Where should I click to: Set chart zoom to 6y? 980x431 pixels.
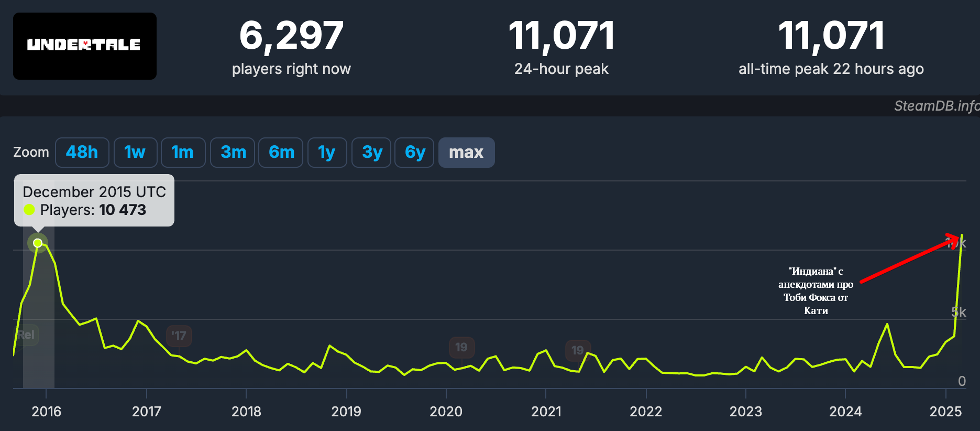(414, 153)
